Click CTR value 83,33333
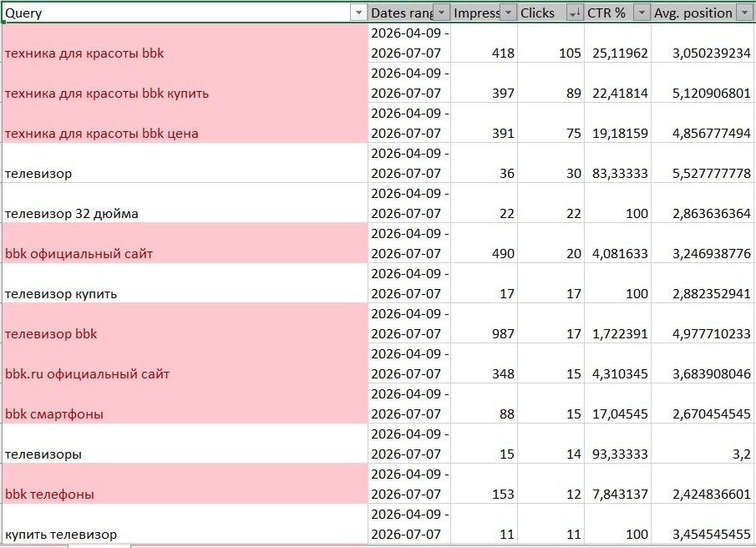This screenshot has height=548, width=756. point(617,163)
